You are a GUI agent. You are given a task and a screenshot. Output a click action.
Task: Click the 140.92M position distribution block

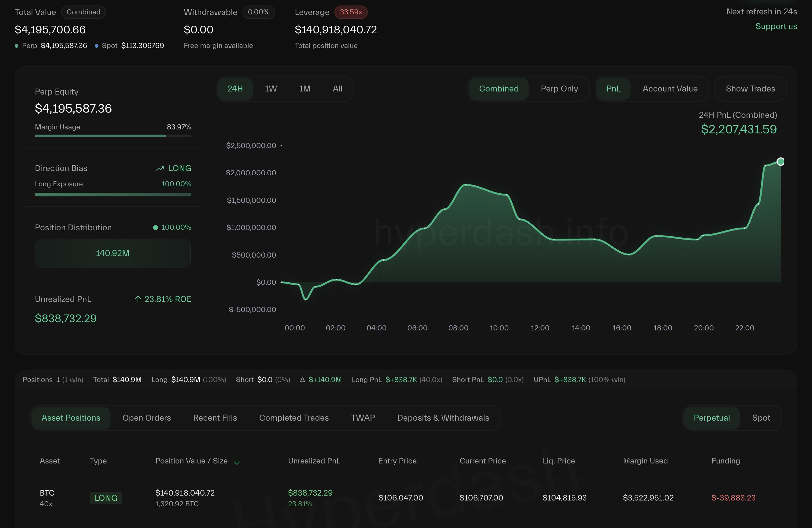pyautogui.click(x=113, y=253)
